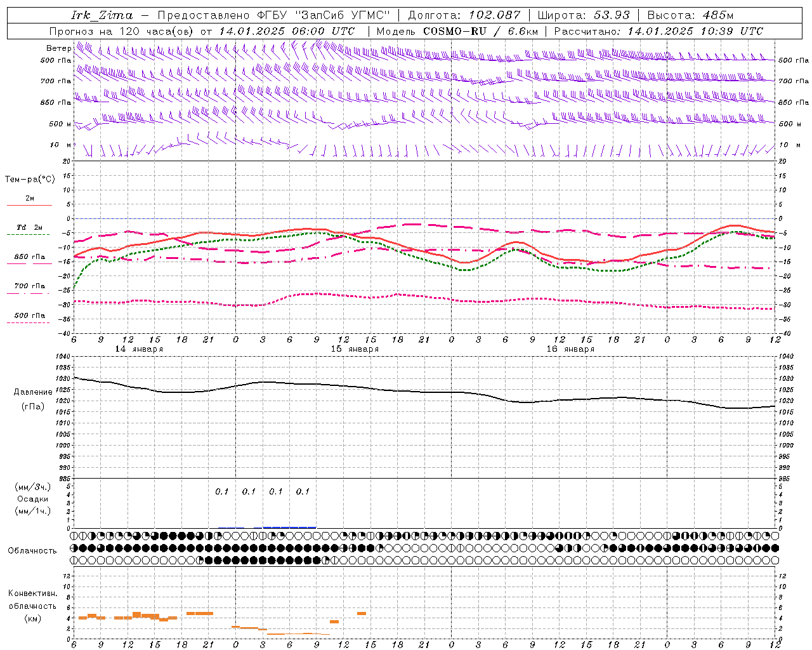Click the pink dotted line under temperature legend 500 гПа
Image resolution: width=812 pixels, height=650 pixels.
pyautogui.click(x=29, y=322)
